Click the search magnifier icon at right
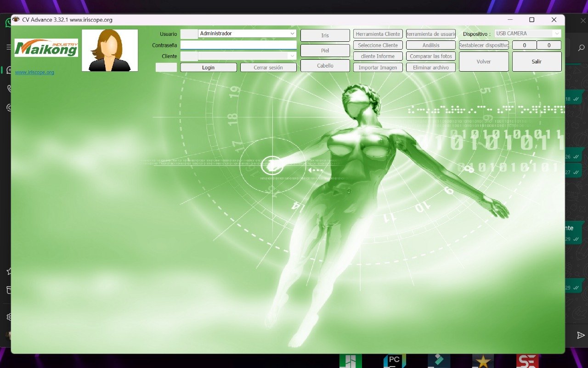 point(581,48)
